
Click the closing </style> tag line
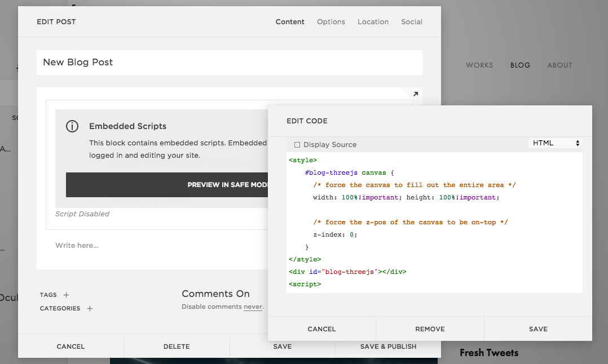click(305, 259)
